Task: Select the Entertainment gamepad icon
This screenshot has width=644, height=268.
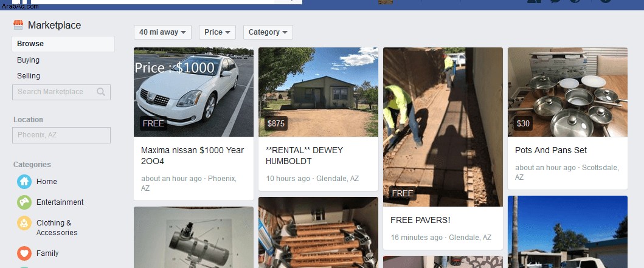Action: point(24,202)
